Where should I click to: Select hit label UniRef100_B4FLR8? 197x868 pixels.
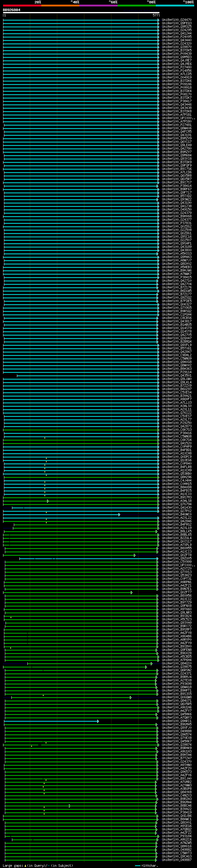tap(176, 467)
